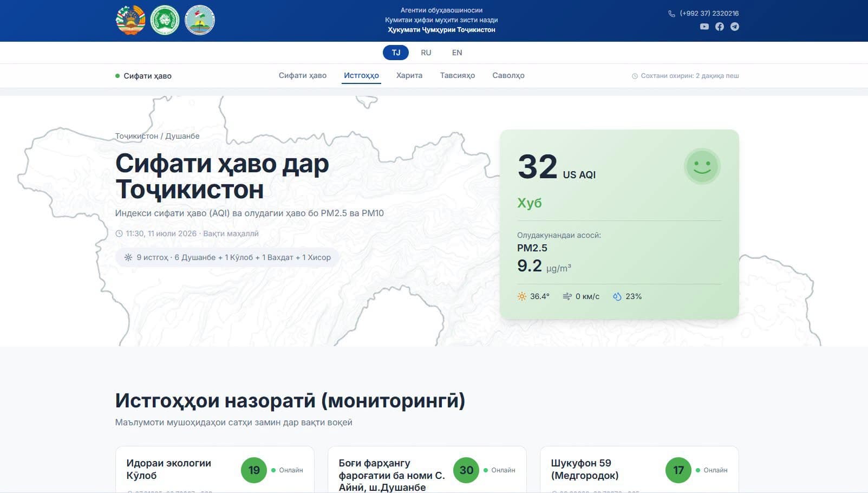Click the AQI badge showing 30
Viewport: 868px width, 493px height.
coord(466,470)
